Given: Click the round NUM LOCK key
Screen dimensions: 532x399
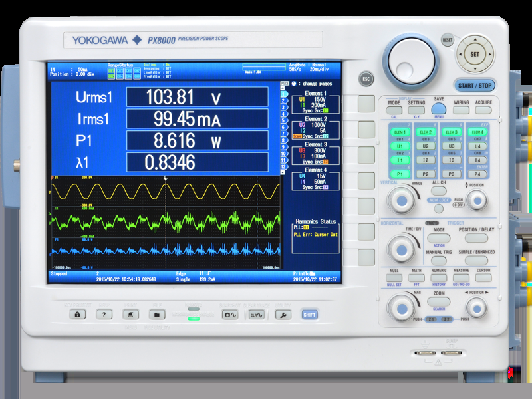Looking at the screenshot, I should click(439, 208).
